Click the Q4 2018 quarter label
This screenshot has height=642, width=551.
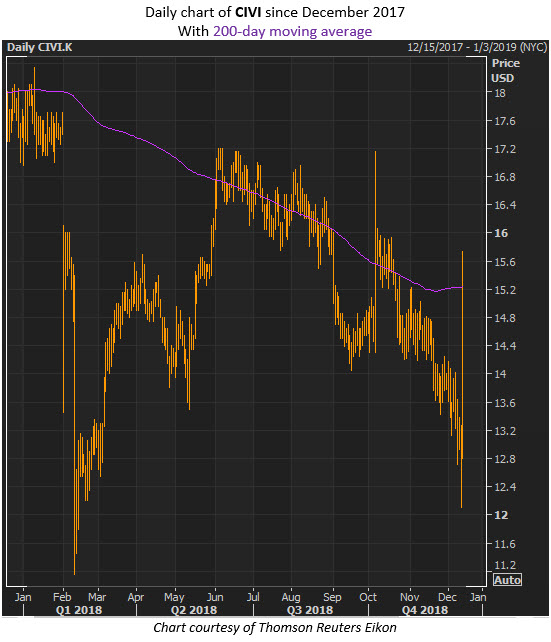[x=425, y=610]
